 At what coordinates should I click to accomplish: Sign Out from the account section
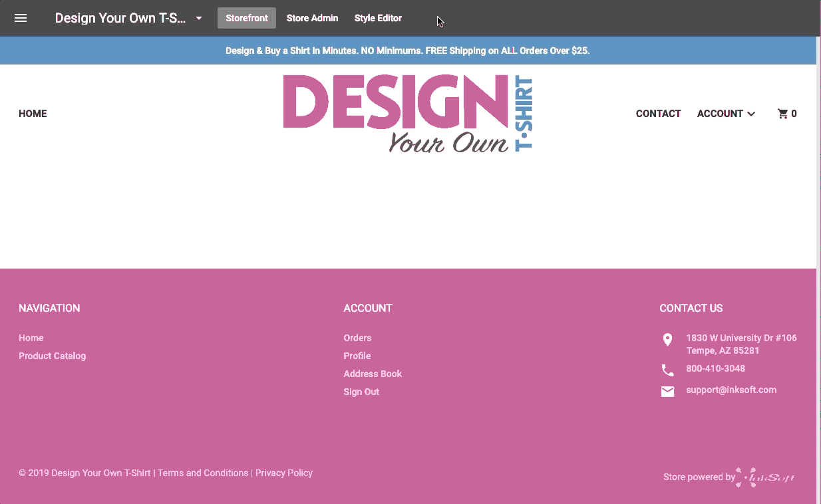361,392
